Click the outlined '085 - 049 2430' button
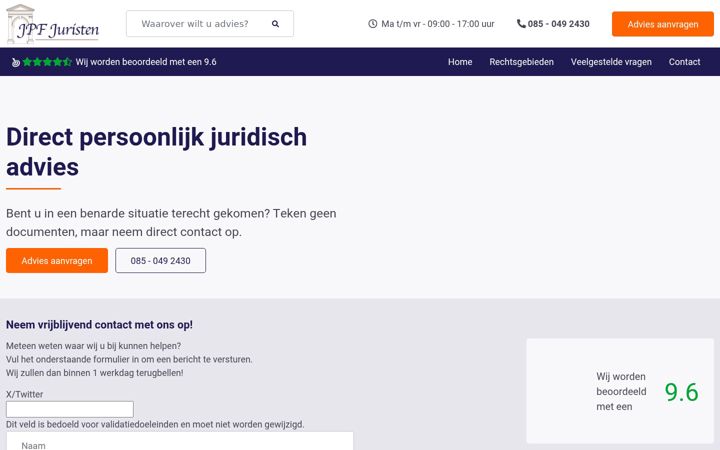 [x=160, y=261]
